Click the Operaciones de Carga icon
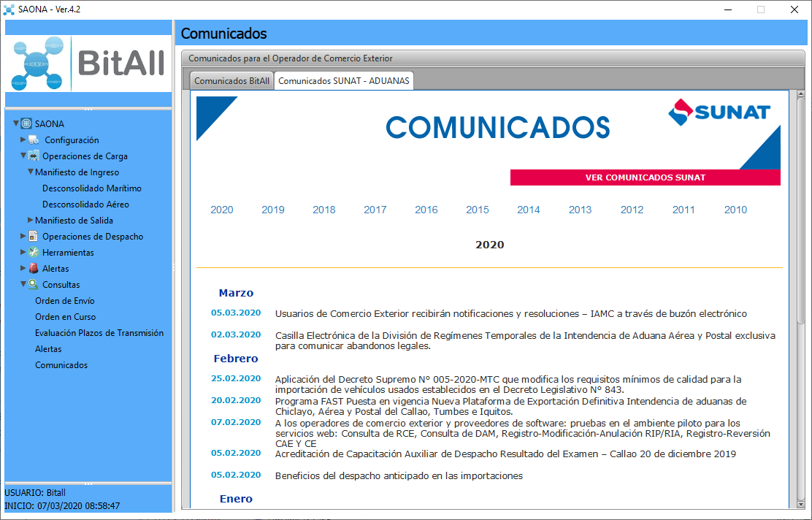The height and width of the screenshot is (520, 812). pos(34,156)
